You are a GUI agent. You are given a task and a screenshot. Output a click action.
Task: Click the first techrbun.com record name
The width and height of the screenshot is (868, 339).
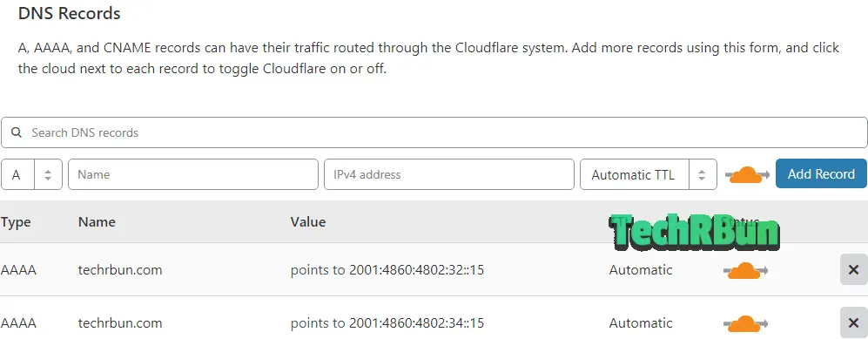coord(120,270)
